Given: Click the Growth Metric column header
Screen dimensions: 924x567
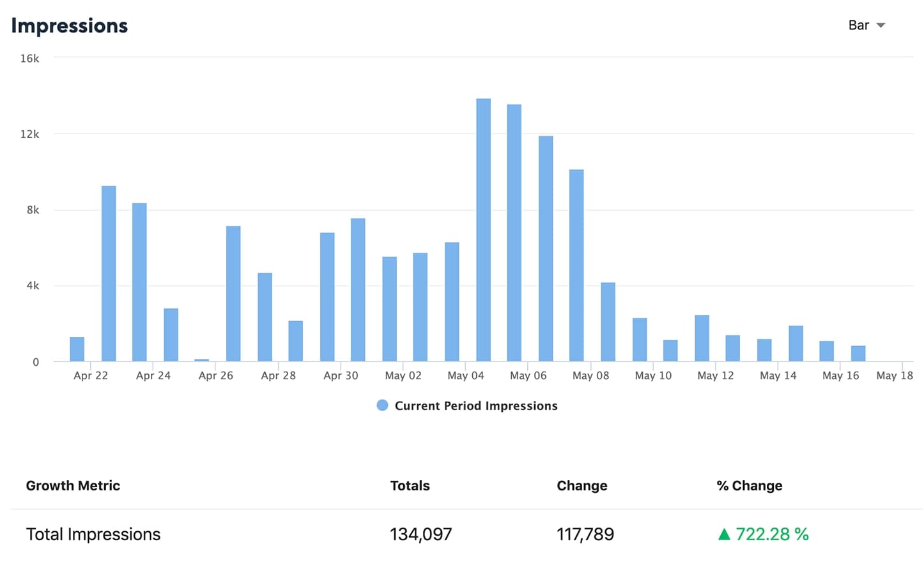Looking at the screenshot, I should pyautogui.click(x=73, y=485).
